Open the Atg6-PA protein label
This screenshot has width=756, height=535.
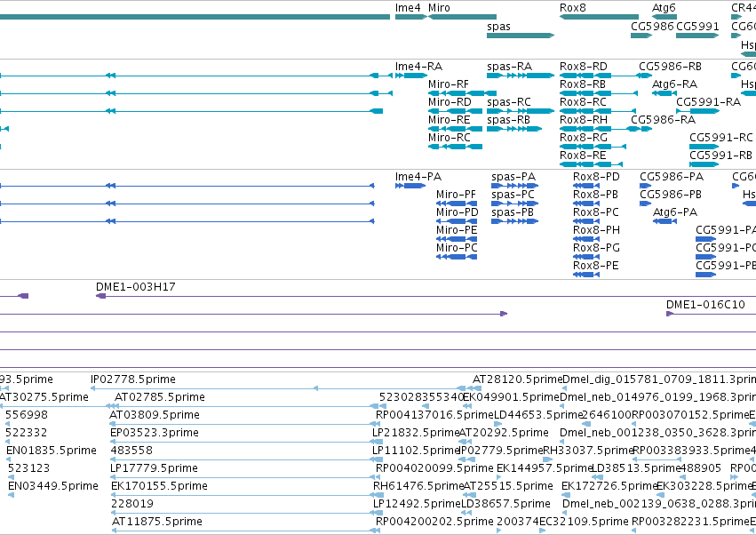coord(675,212)
